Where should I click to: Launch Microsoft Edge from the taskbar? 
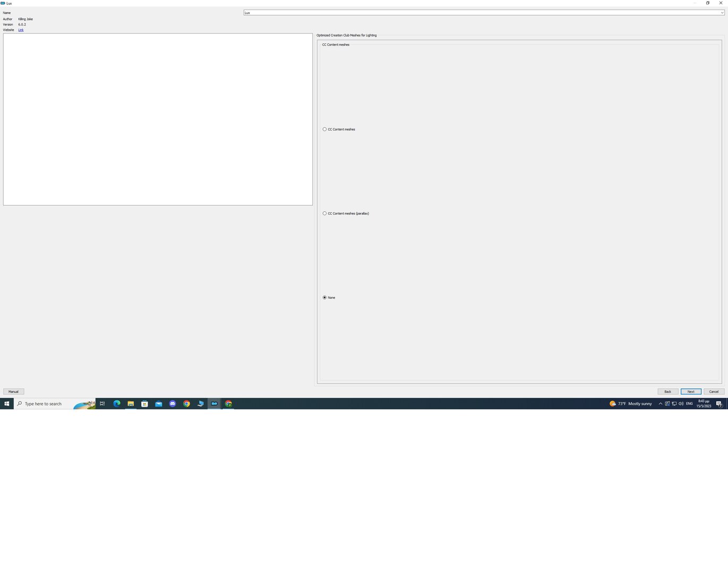pyautogui.click(x=117, y=404)
